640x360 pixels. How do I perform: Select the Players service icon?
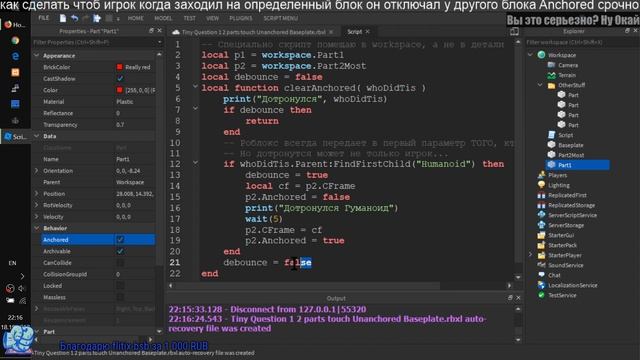(x=542, y=175)
